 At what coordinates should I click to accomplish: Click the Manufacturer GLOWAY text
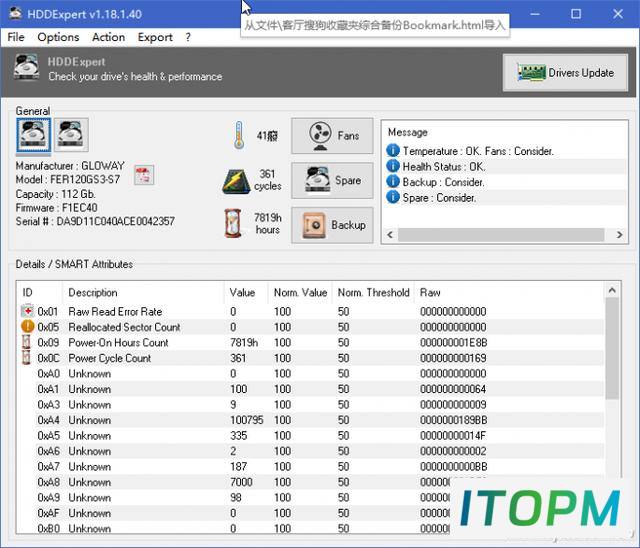pos(70,166)
